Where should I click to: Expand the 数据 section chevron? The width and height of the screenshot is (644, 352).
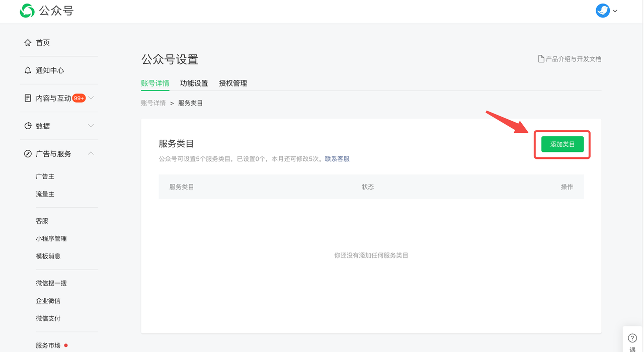click(91, 126)
